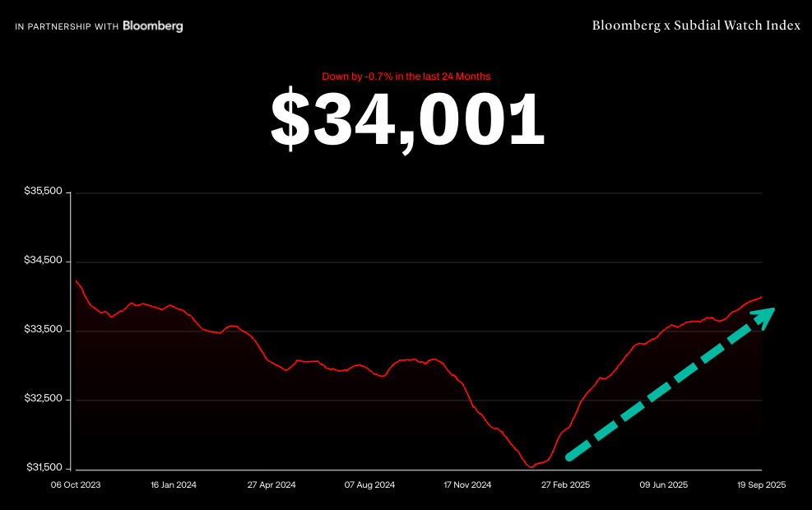
Task: Click the $35,500 y-axis label
Action: [44, 192]
